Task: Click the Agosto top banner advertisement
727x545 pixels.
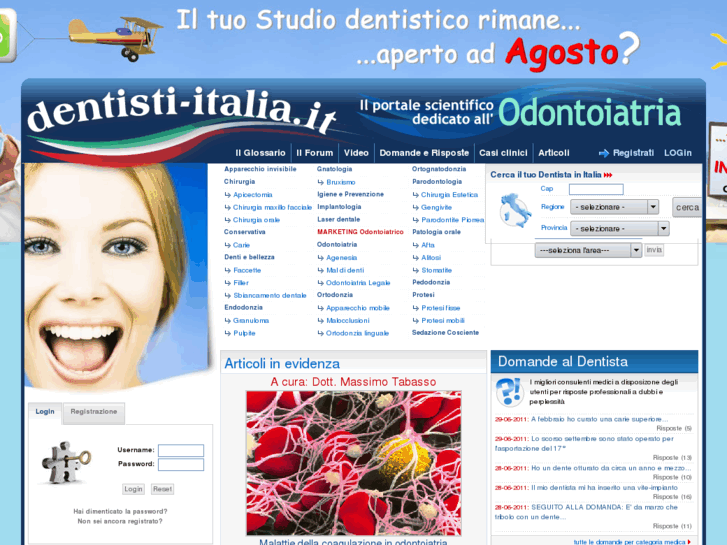Action: coord(363,38)
